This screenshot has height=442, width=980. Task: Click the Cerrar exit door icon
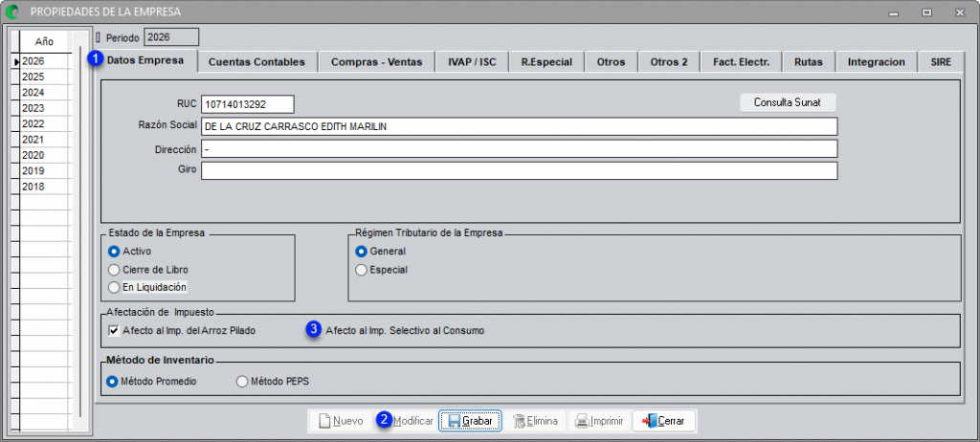click(x=650, y=421)
